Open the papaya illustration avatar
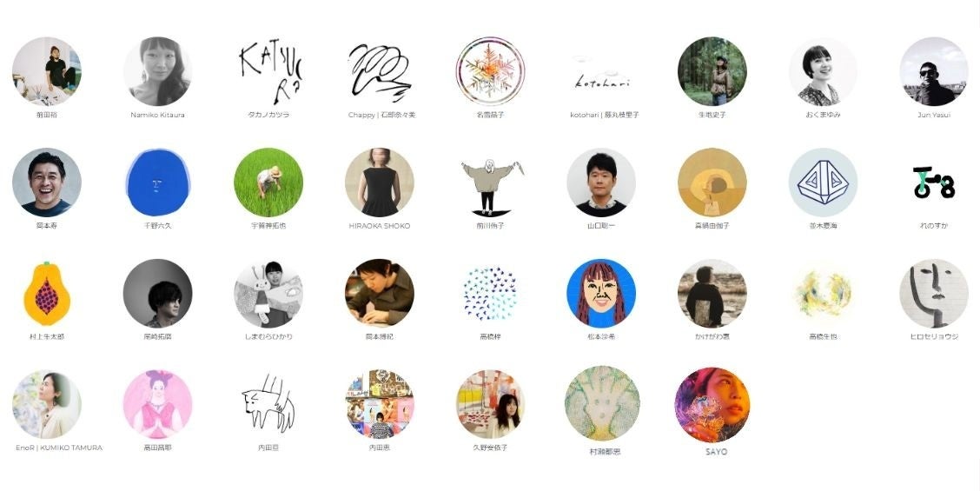Viewport: 980px width, 491px height. click(x=47, y=294)
